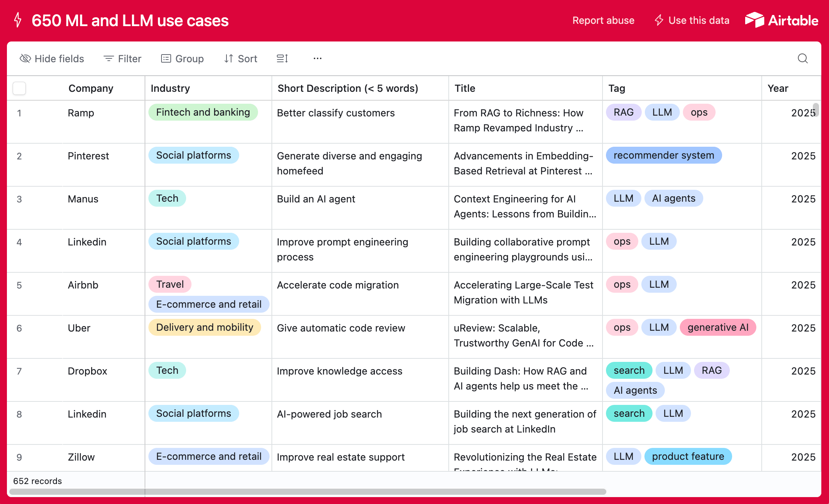Click the lightning bolt icon beside the title
The width and height of the screenshot is (829, 504).
[18, 20]
